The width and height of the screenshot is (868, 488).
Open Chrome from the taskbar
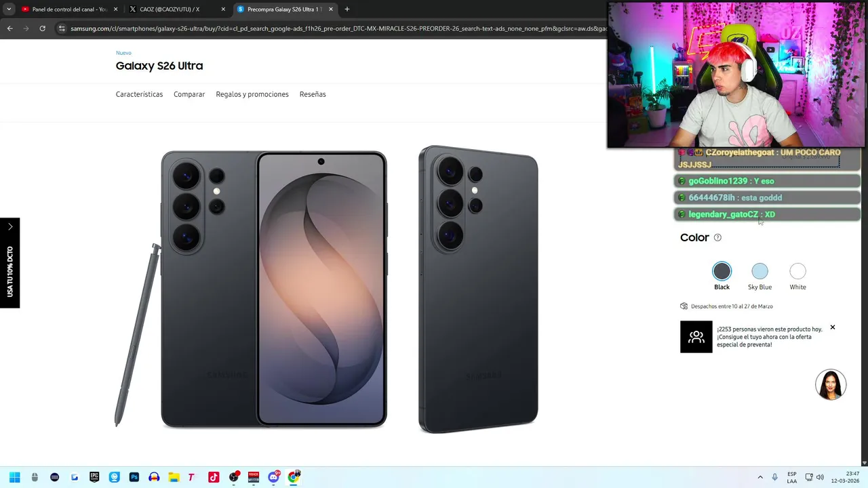click(294, 477)
